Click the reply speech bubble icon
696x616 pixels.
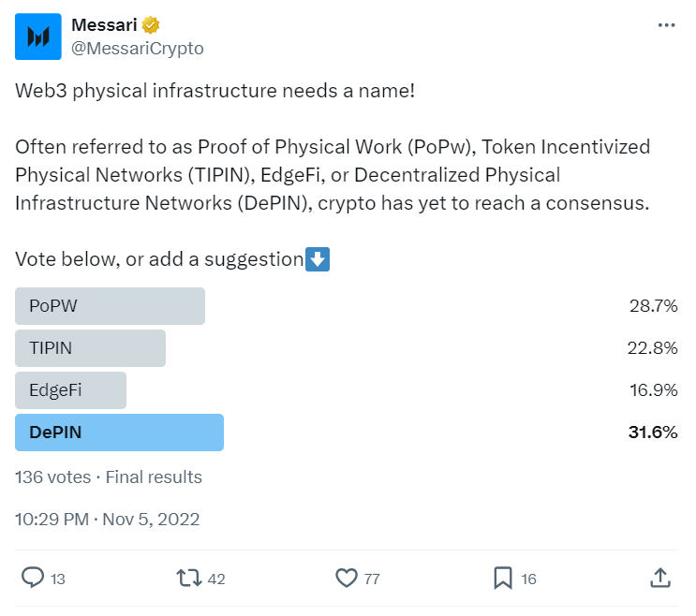tap(33, 578)
